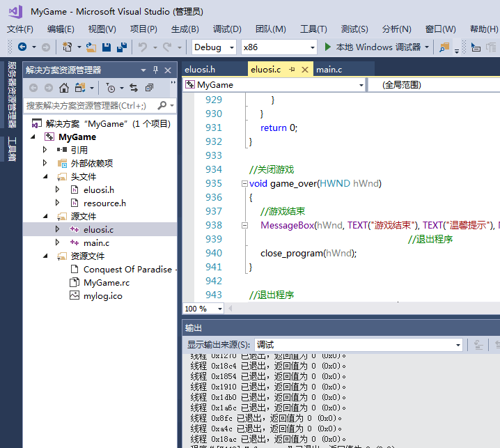The height and width of the screenshot is (448, 500).
Task: Open the 工具(T) menu
Action: click(x=313, y=29)
